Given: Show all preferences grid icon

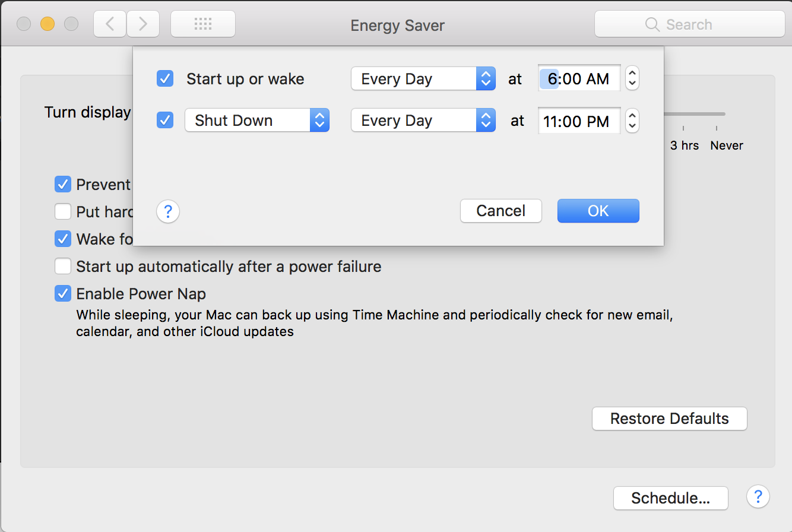Looking at the screenshot, I should (x=203, y=24).
